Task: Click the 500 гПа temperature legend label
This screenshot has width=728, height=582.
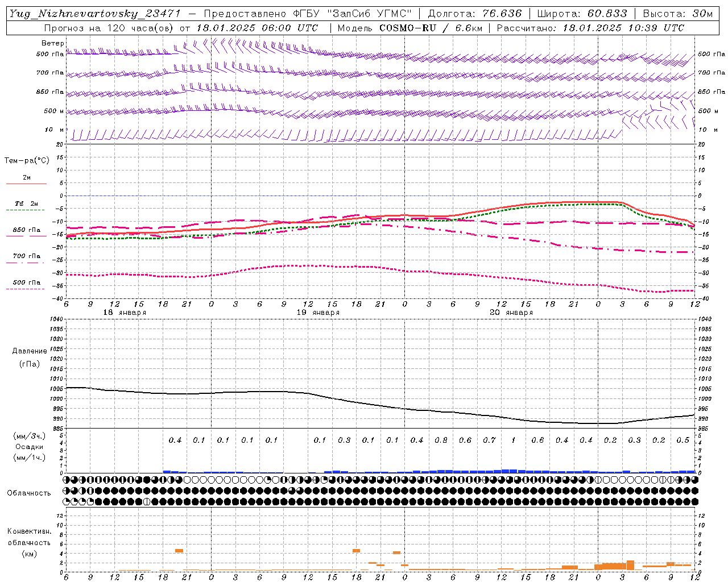Action: coord(27,282)
